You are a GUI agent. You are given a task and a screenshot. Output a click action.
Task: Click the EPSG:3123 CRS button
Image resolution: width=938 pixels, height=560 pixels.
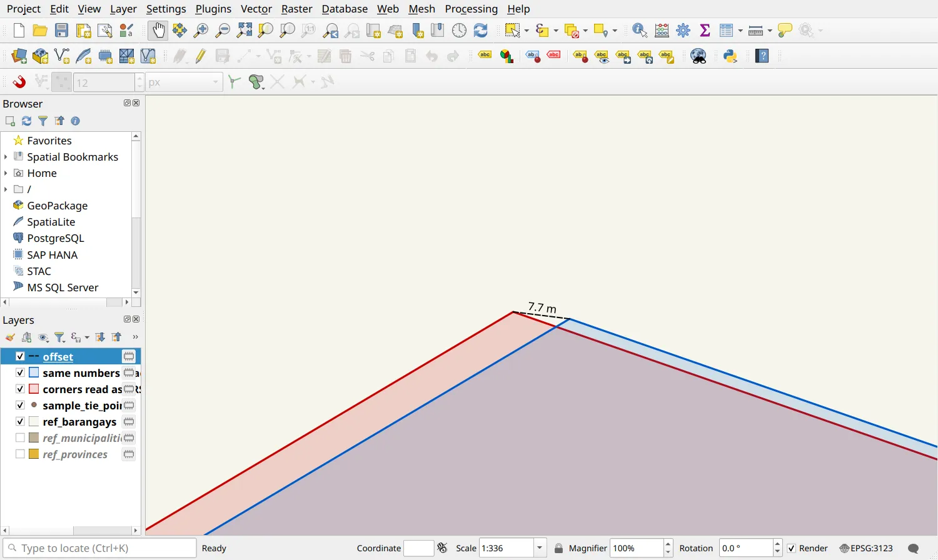(x=866, y=548)
